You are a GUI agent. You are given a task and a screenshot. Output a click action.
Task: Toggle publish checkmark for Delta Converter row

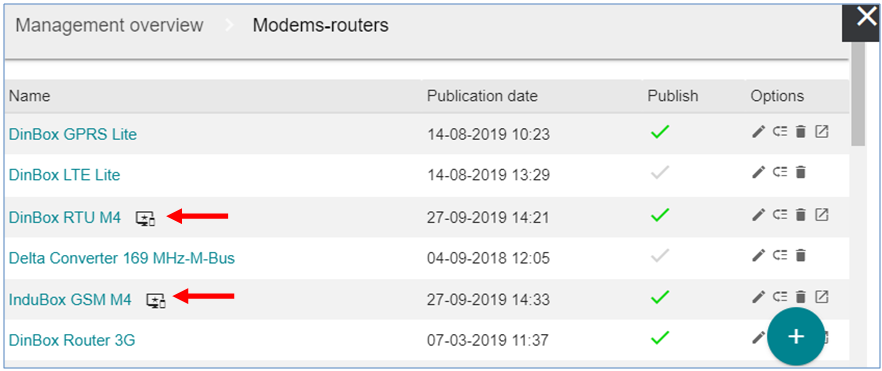[659, 256]
